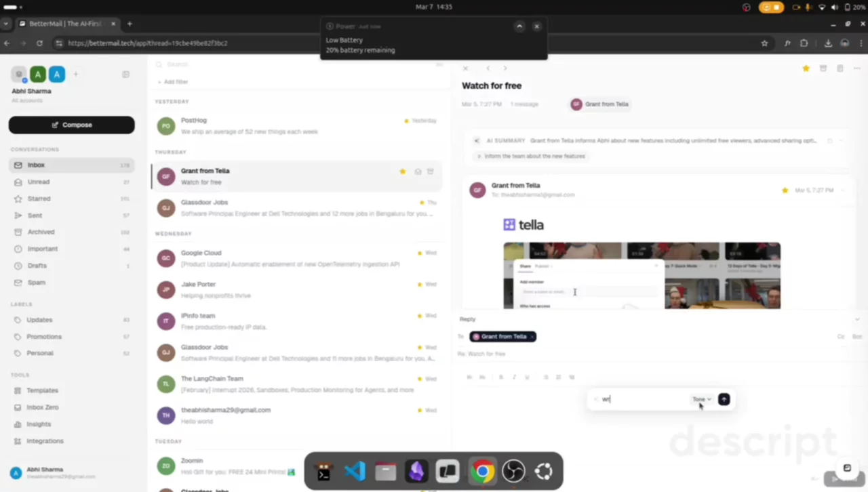Image resolution: width=868 pixels, height=492 pixels.
Task: Click the Add filter button
Action: pos(173,82)
